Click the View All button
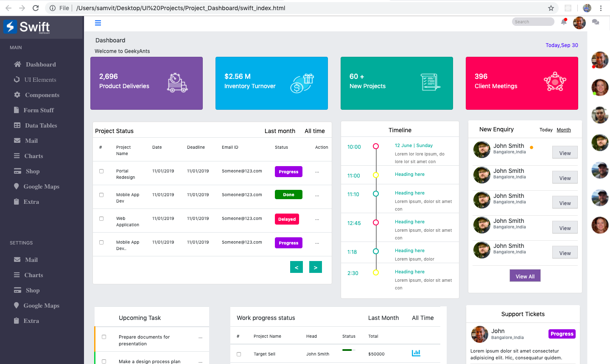 [525, 275]
